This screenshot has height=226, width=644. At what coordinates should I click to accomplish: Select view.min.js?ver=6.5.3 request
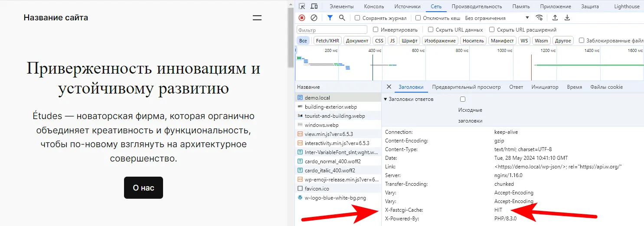coord(338,134)
